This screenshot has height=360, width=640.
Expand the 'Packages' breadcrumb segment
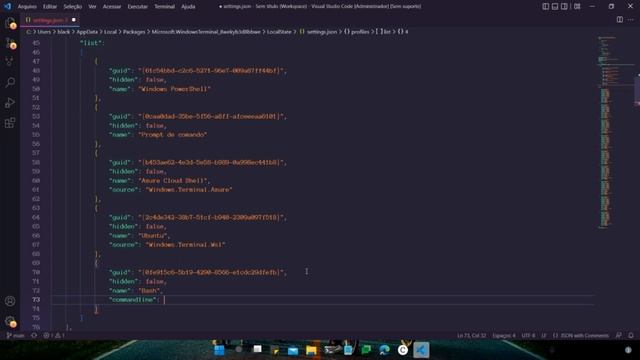pos(134,31)
